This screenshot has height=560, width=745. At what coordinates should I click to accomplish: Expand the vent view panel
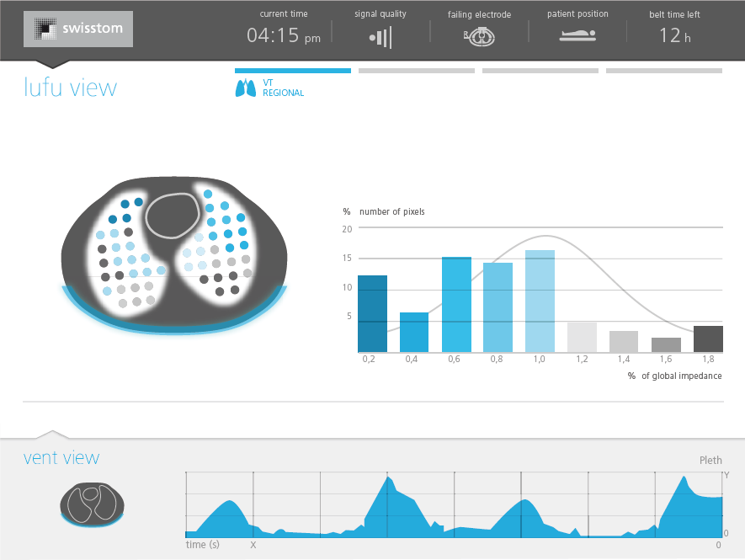click(61, 458)
